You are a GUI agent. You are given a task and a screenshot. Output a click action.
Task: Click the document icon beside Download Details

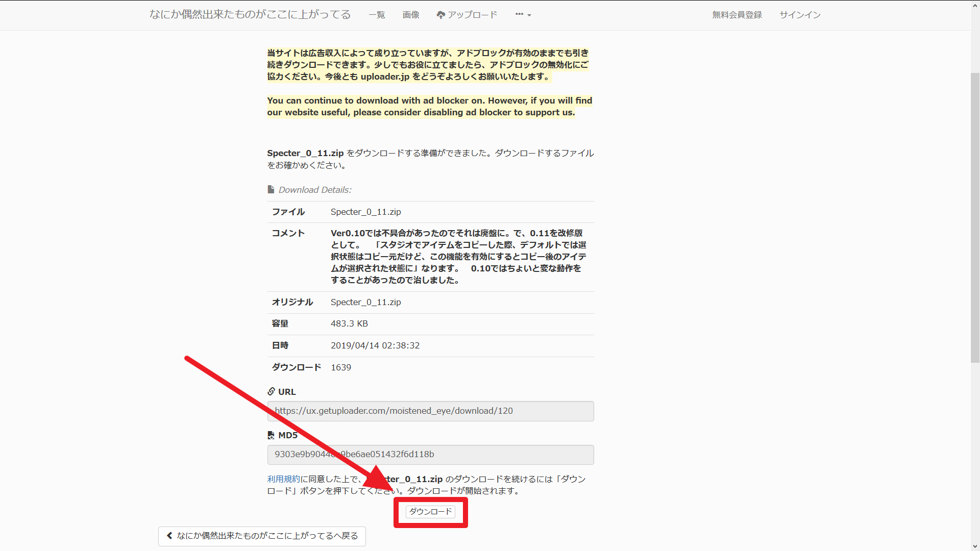[271, 190]
